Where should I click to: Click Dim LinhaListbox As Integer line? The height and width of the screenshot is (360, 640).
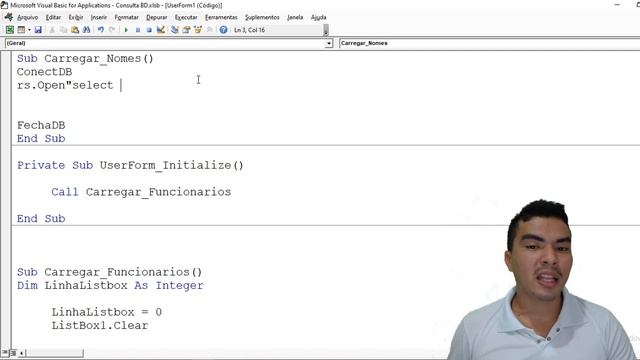click(110, 286)
